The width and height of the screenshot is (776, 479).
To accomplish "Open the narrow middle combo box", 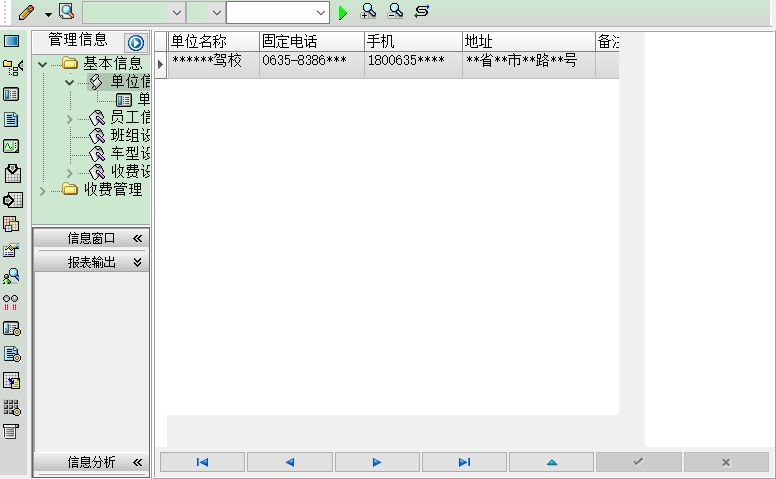I will pos(206,13).
